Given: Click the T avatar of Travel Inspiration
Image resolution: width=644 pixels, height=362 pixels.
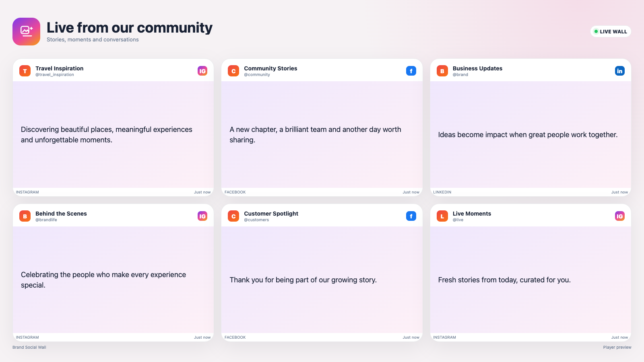Looking at the screenshot, I should (x=25, y=71).
